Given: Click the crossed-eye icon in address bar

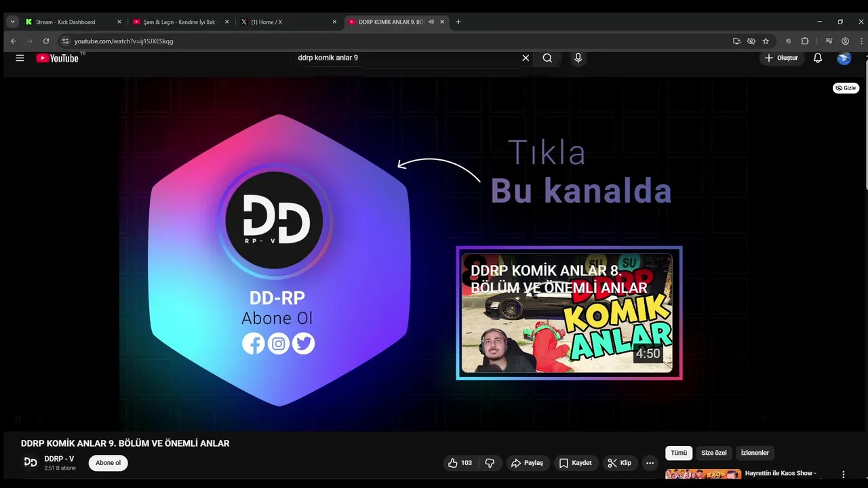Looking at the screenshot, I should point(751,41).
